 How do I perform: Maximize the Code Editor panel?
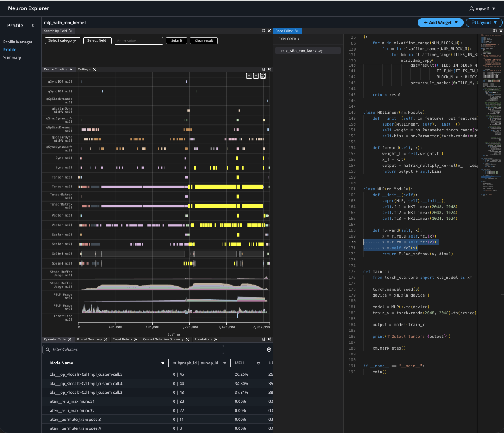(495, 31)
